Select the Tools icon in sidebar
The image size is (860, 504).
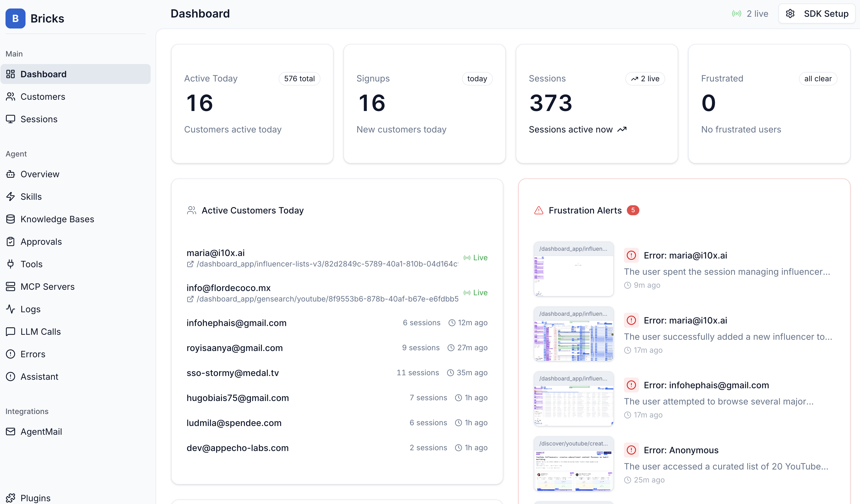click(x=11, y=264)
